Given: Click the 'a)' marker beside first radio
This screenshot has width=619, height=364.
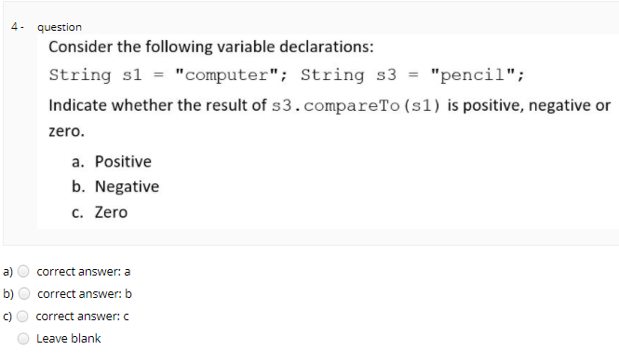Looking at the screenshot, I should [x=7, y=272].
